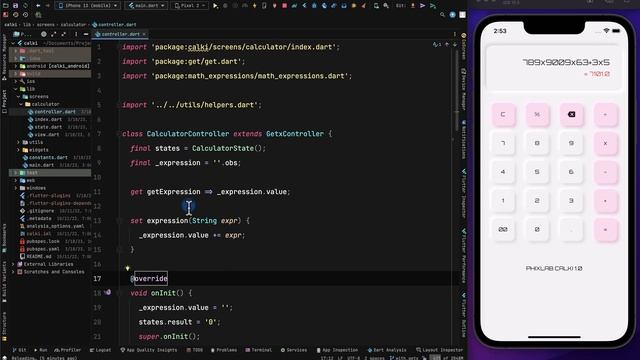Tap the 5 key on the calculator

pyautogui.click(x=537, y=172)
